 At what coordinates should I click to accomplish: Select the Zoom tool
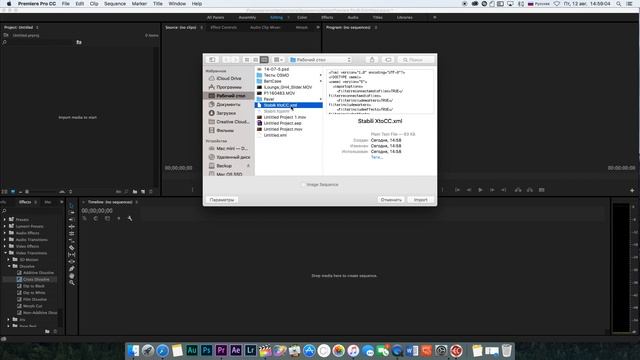[71, 282]
